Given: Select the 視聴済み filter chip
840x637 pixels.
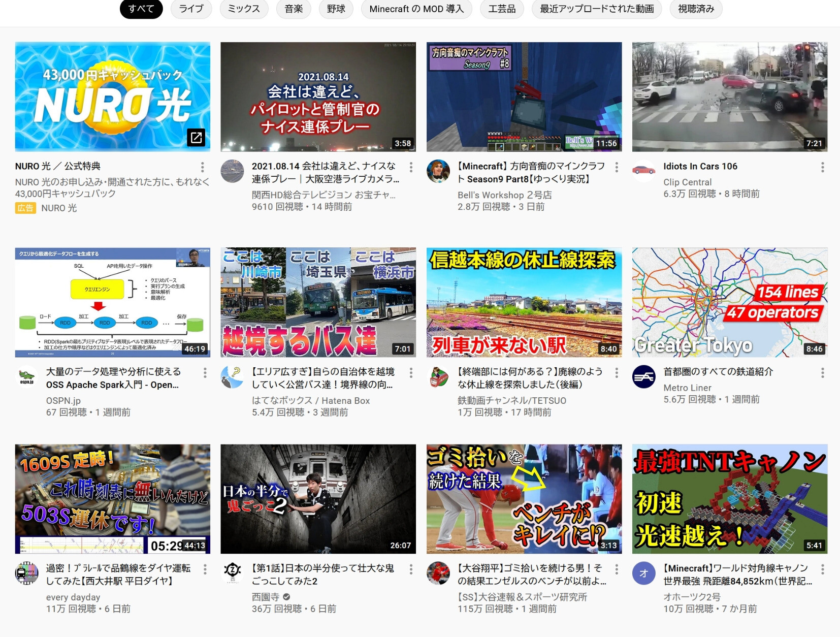Looking at the screenshot, I should point(696,9).
